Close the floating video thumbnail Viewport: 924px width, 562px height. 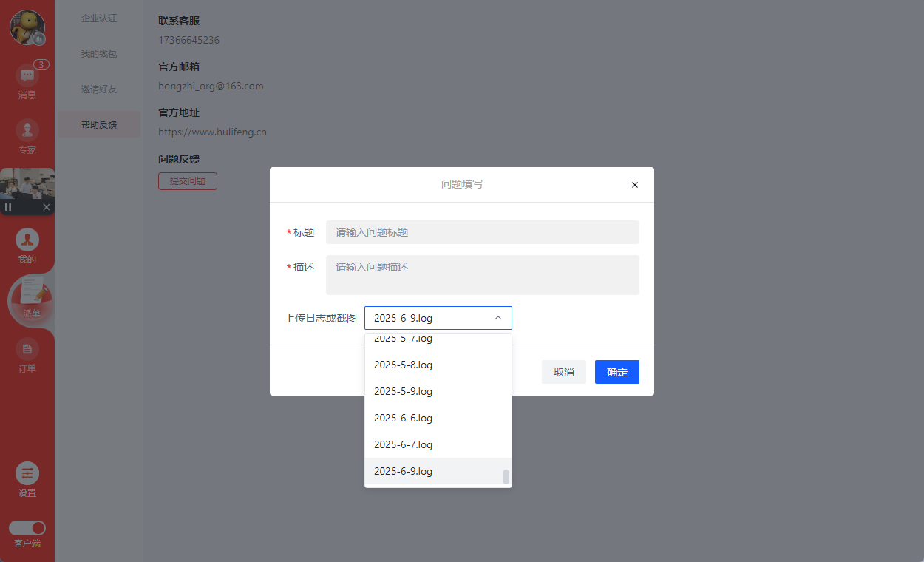tap(47, 207)
